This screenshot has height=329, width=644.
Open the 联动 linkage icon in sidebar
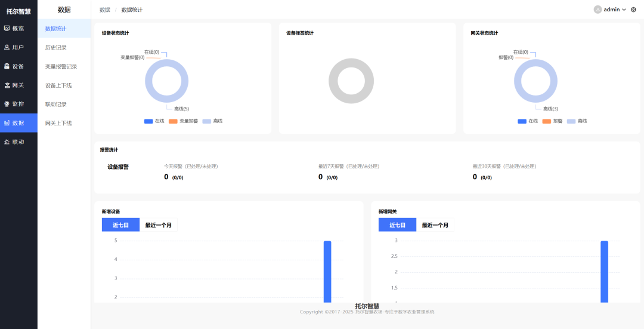click(7, 142)
